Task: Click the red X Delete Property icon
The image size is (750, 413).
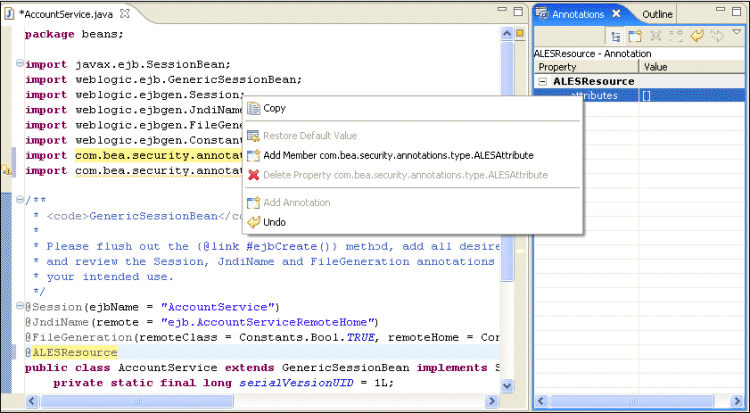Action: (x=254, y=175)
